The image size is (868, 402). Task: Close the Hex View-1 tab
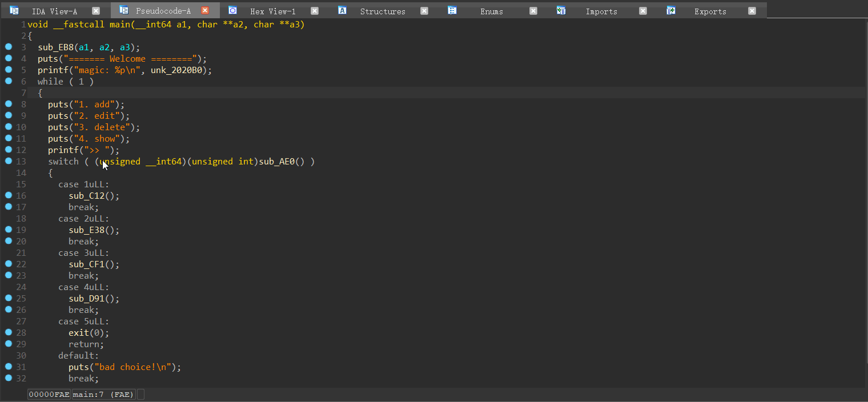pos(315,11)
